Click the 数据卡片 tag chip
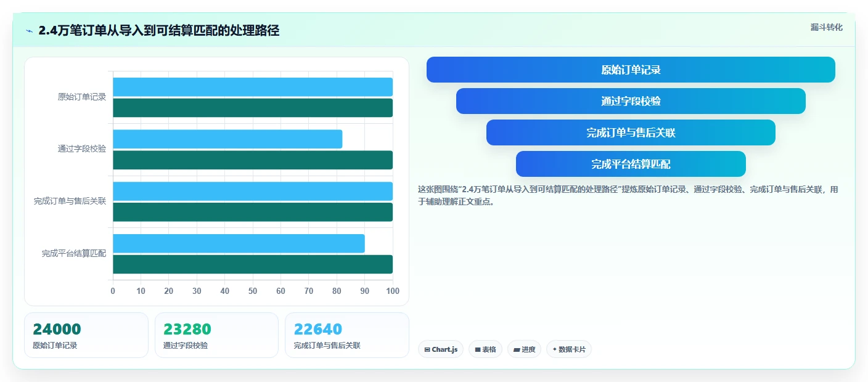Viewport: 868px width, 382px height. pos(569,349)
